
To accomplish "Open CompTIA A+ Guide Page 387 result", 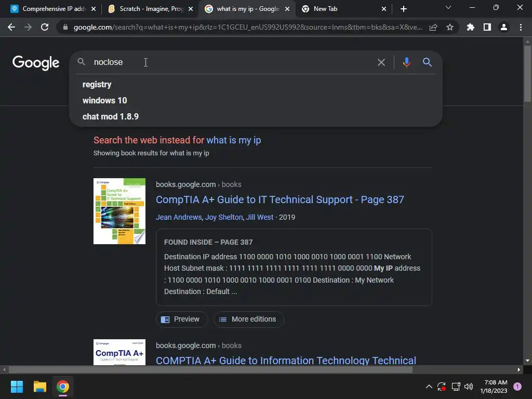I will (280, 199).
